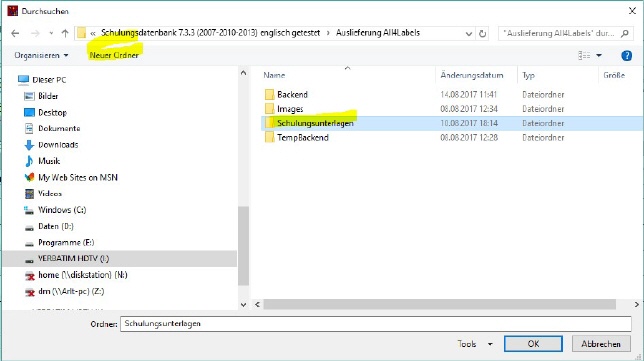This screenshot has width=644, height=361.
Task: Open the Videos folder
Action: point(50,193)
